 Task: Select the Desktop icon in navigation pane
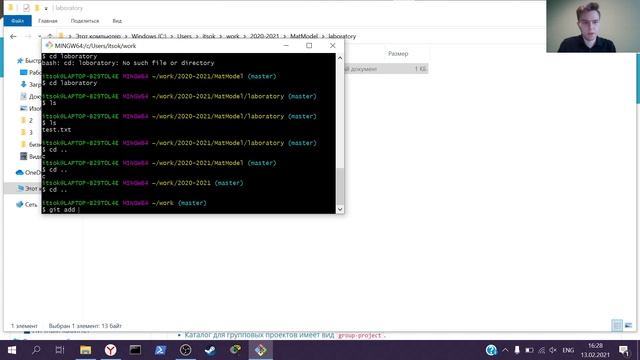(x=23, y=73)
